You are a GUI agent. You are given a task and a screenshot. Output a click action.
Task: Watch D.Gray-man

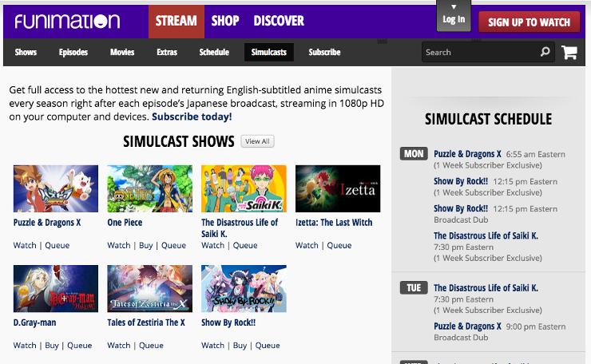coord(25,346)
